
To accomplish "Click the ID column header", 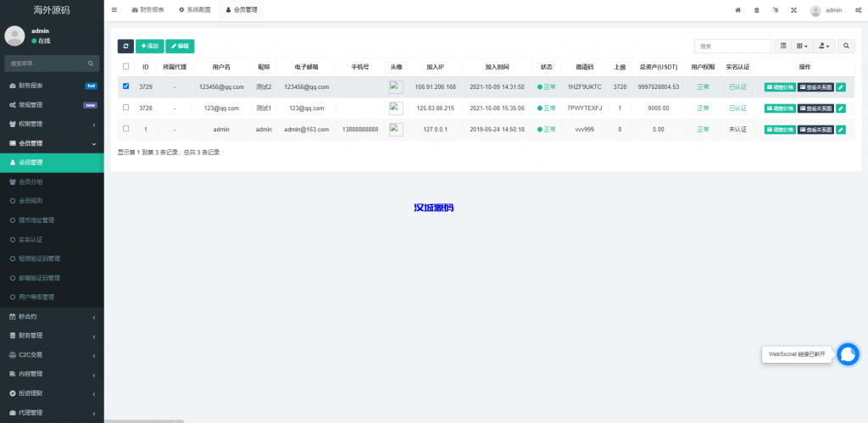I will coord(146,67).
